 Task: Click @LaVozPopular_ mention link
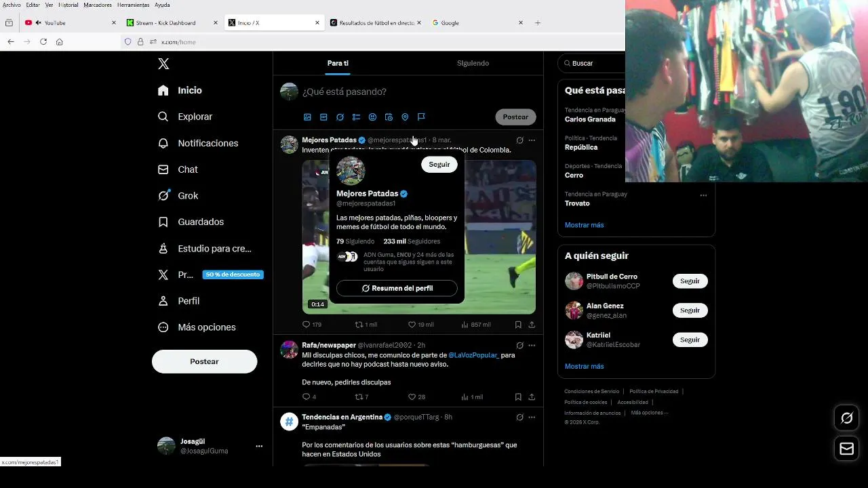473,355
